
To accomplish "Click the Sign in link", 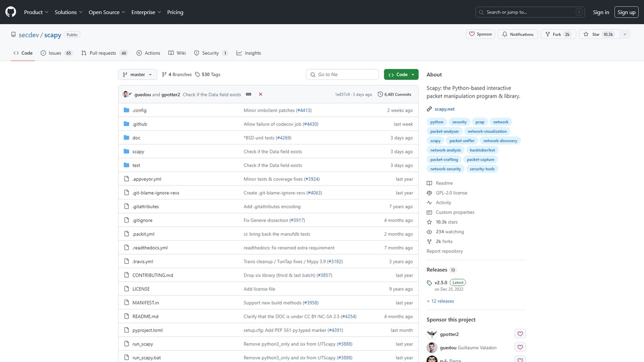I will click(601, 12).
